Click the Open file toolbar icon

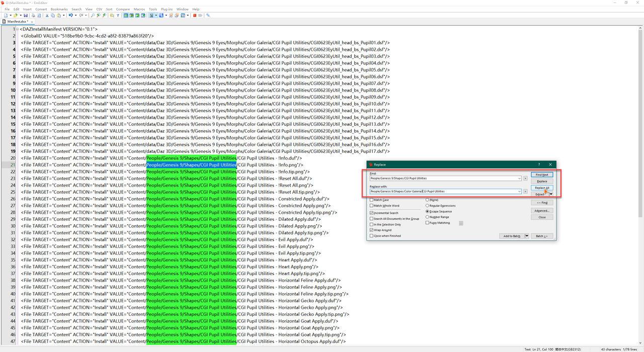[x=16, y=16]
